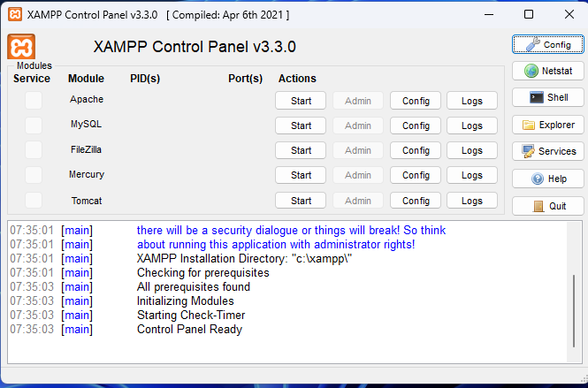Toggle MySQL service checkbox
588x388 pixels.
point(34,126)
